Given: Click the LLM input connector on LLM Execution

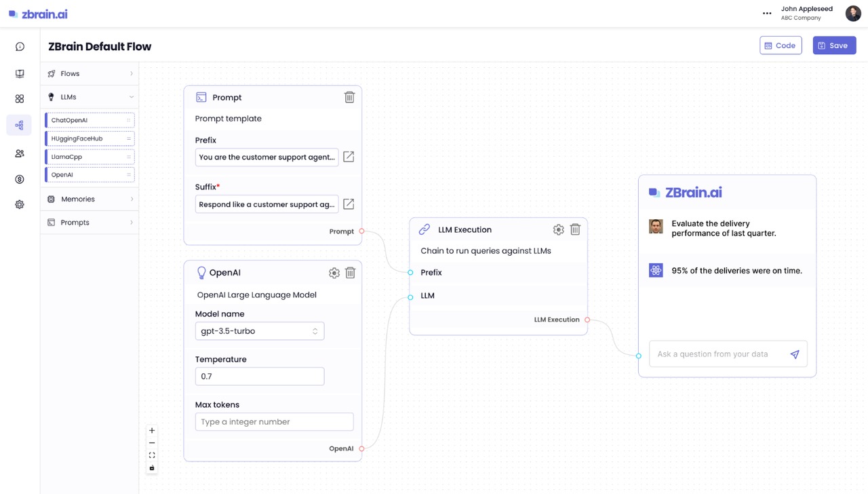Looking at the screenshot, I should [410, 297].
